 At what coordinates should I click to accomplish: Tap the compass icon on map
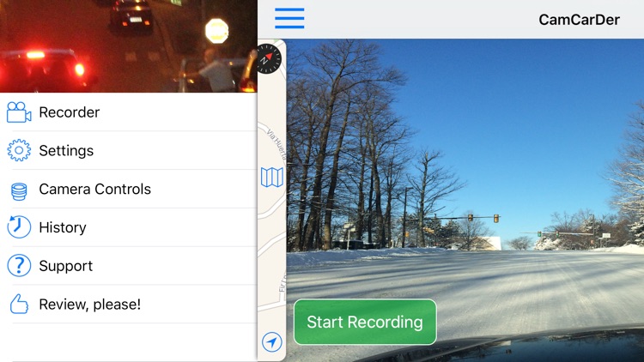tap(269, 58)
